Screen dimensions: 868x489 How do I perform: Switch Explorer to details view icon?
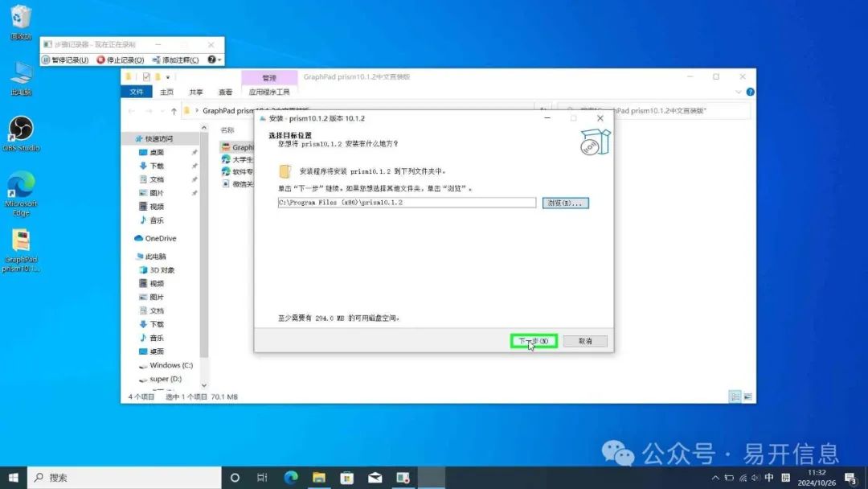(x=735, y=397)
